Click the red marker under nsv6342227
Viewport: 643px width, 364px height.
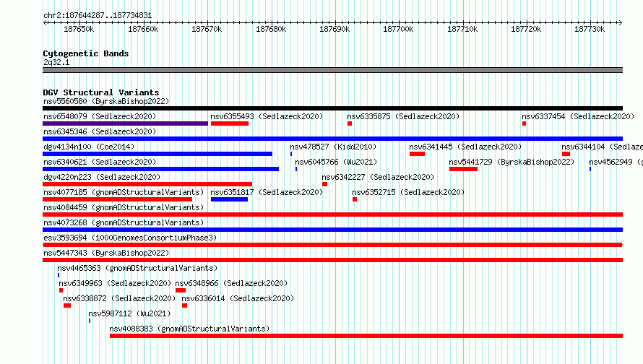[325, 184]
